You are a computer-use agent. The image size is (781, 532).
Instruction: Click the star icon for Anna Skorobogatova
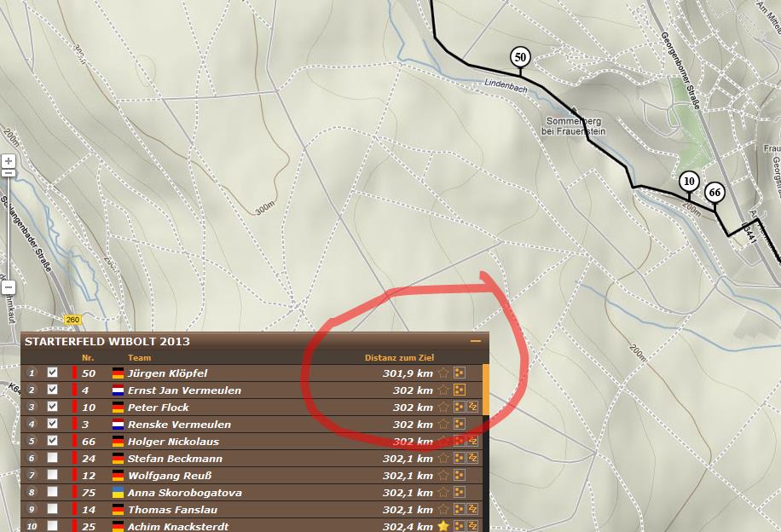coord(443,493)
